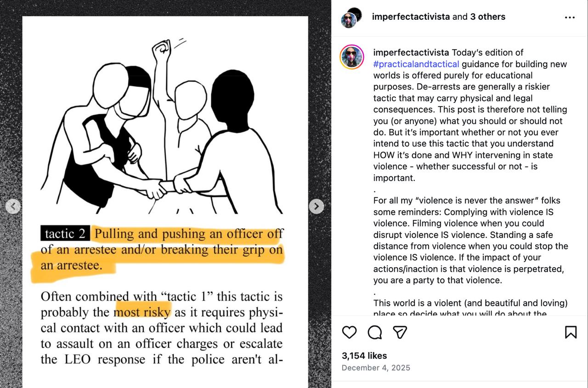Viewport: 588px width, 388px height.
Task: Open the #practicalandtactical hashtag link
Action: (416, 64)
